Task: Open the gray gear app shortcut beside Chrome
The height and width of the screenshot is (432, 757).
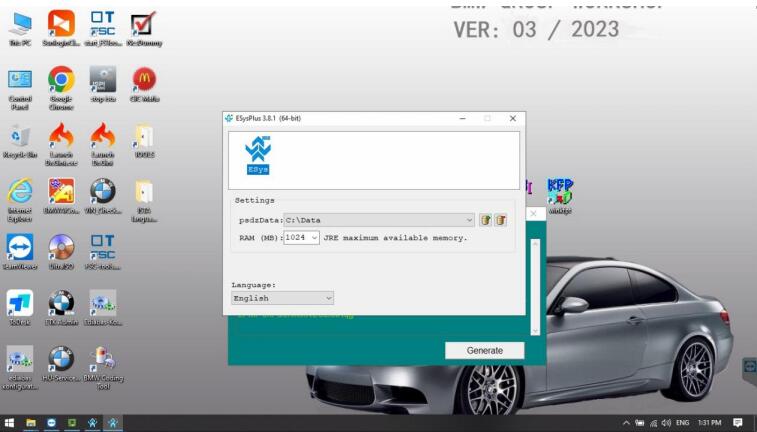Action: (103, 84)
